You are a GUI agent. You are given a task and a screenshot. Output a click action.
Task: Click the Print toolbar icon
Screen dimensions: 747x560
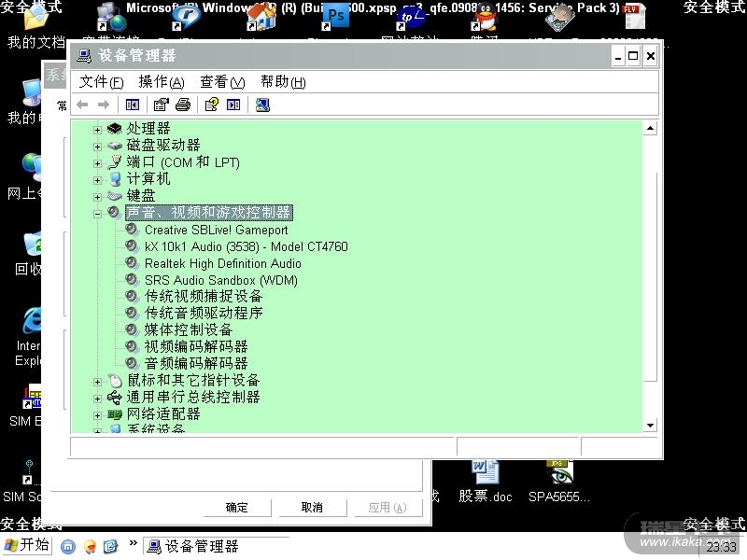[x=183, y=105]
